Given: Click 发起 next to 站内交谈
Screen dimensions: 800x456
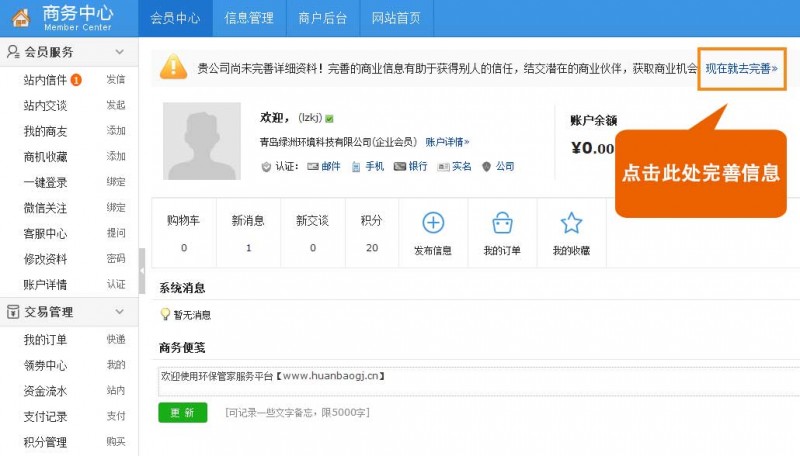Looking at the screenshot, I should [x=116, y=105].
